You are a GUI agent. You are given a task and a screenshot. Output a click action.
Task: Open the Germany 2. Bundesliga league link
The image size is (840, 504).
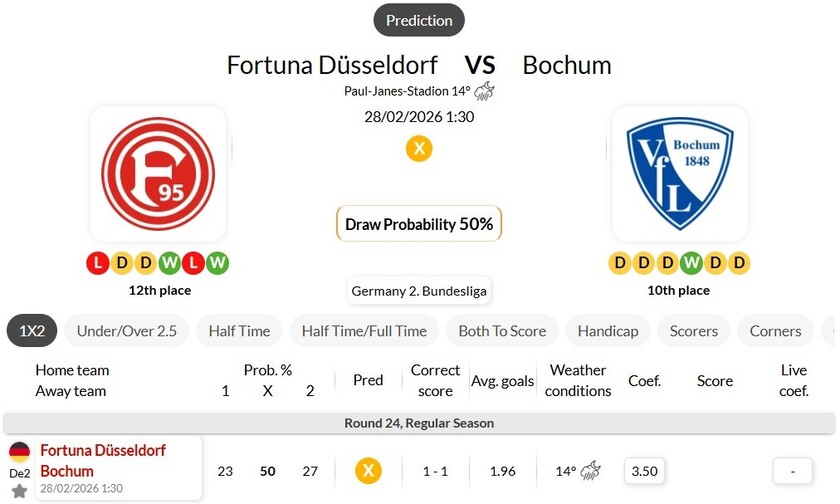(x=419, y=291)
